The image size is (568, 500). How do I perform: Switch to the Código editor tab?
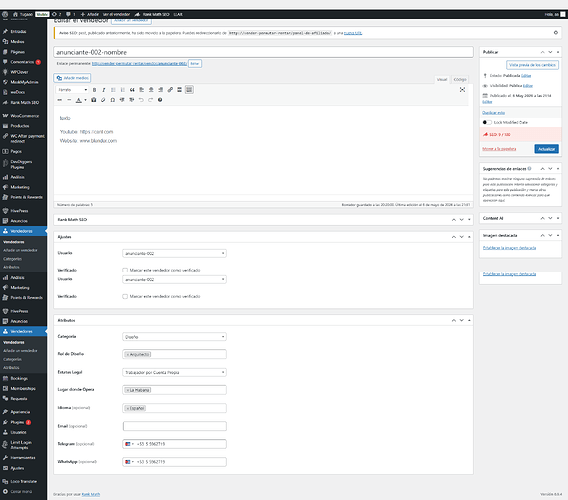[460, 79]
